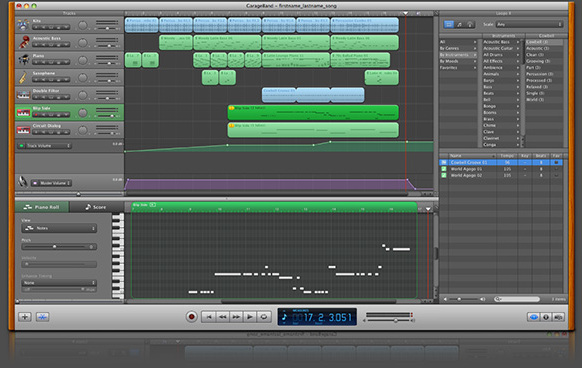This screenshot has width=582, height=368.
Task: Open the Master Volume automation dropdown
Action: click(55, 183)
